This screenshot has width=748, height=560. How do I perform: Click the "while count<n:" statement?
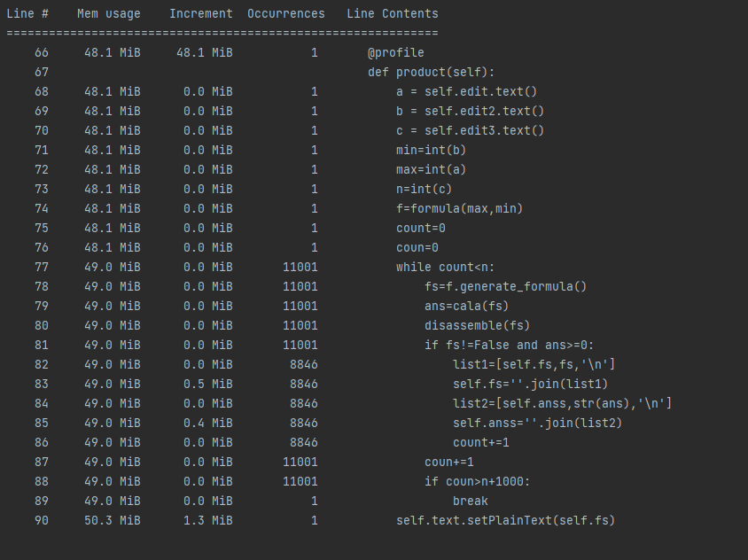[x=446, y=268]
